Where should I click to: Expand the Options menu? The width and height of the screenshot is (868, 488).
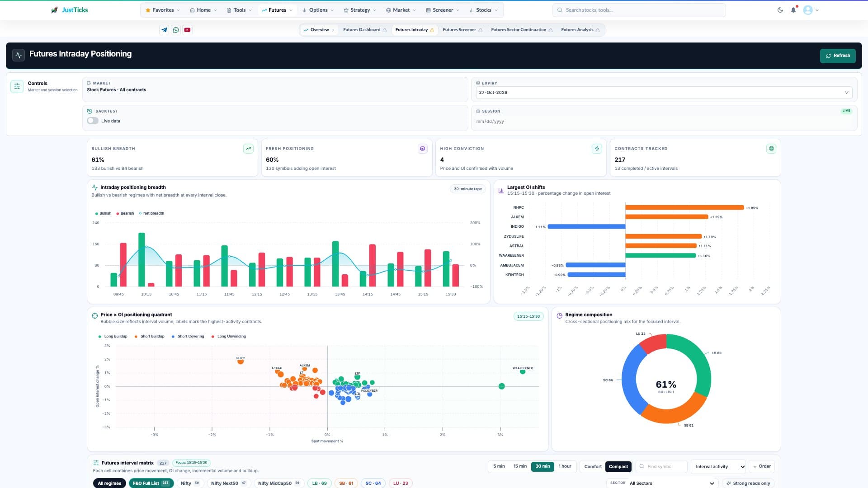[318, 10]
